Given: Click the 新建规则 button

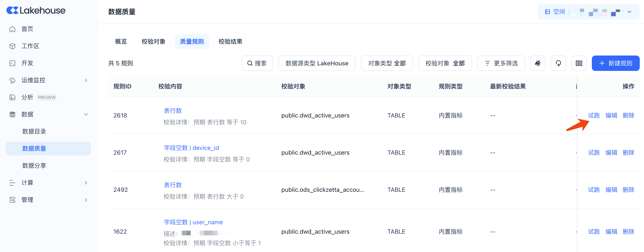Looking at the screenshot, I should 615,63.
